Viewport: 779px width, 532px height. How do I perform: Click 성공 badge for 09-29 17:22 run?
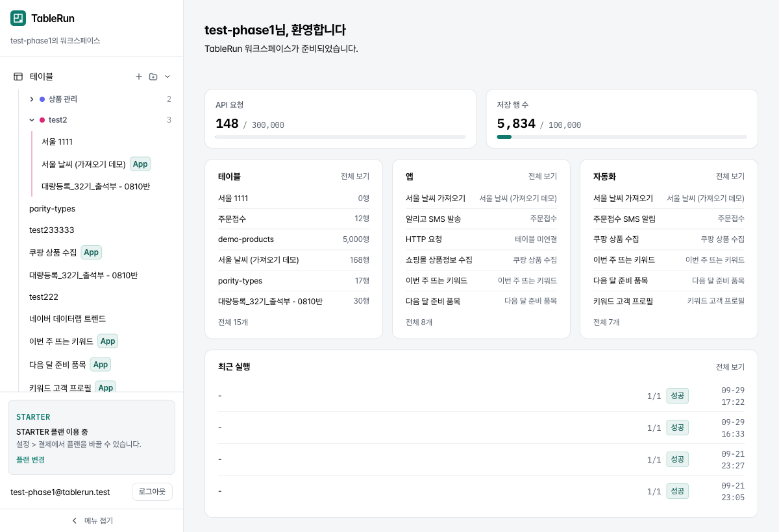(x=677, y=396)
